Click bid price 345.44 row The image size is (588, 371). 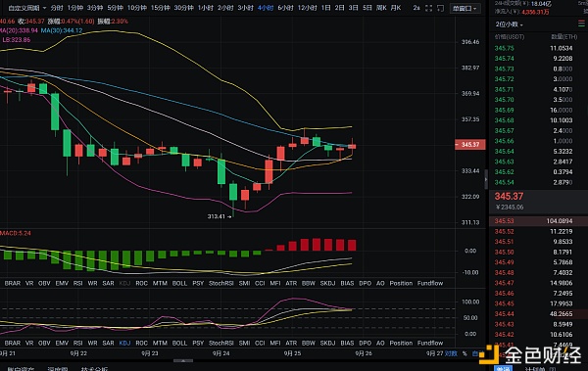[x=538, y=314]
